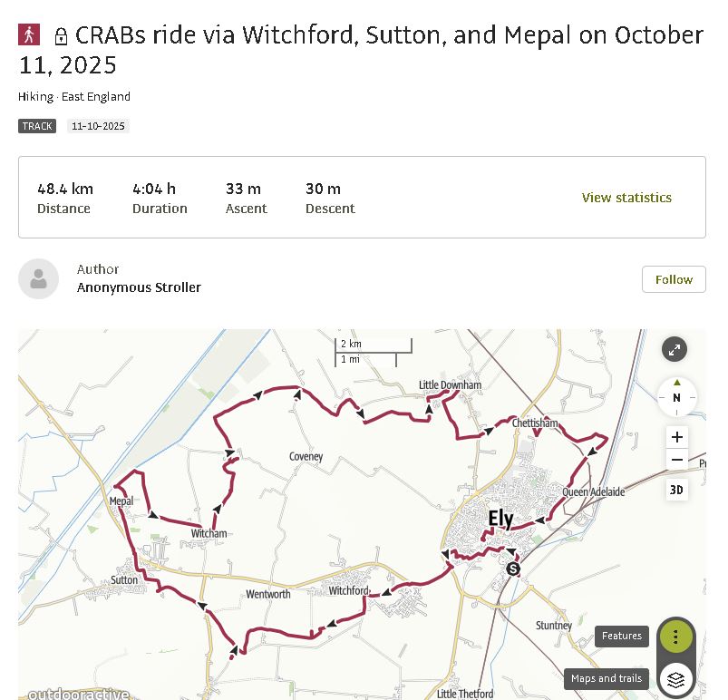Viewport: 728px width, 700px height.
Task: Open the View statistics link
Action: (x=626, y=198)
